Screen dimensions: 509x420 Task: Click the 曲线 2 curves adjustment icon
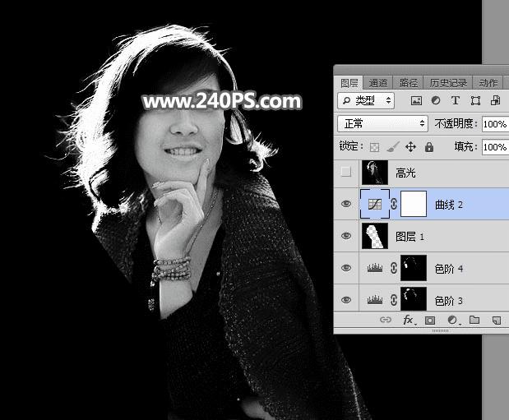tap(375, 204)
